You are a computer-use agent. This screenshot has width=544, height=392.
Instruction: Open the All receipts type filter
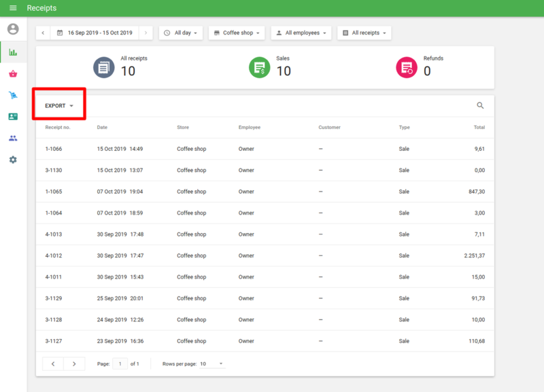(x=364, y=33)
